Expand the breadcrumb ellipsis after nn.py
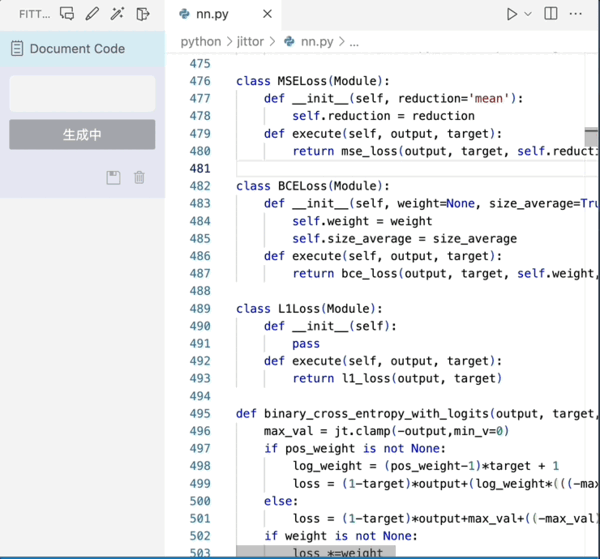This screenshot has width=600, height=559. (x=354, y=42)
